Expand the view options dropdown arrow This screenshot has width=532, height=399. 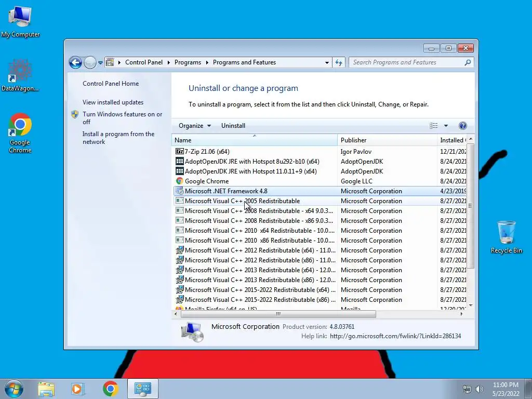tap(446, 126)
